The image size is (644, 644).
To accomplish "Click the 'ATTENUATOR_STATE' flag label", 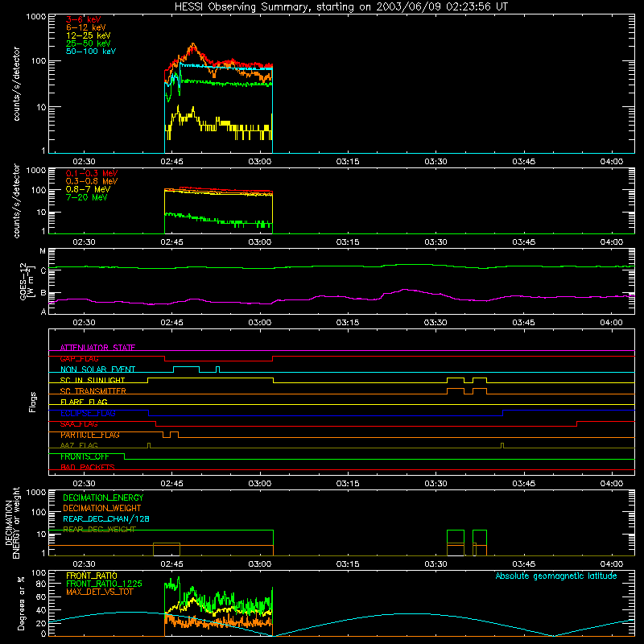I will 97,348.
